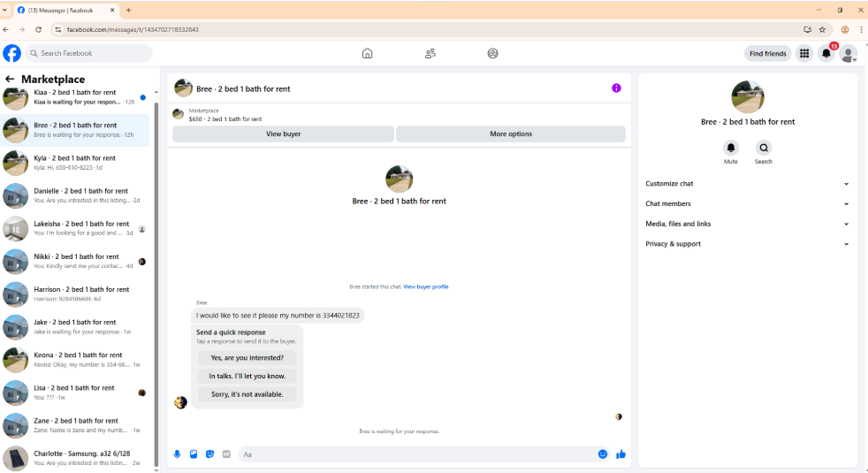Click the 'Bree · 2 bed 1 bath for rent' chat header
The image size is (868, 473).
[x=243, y=88]
